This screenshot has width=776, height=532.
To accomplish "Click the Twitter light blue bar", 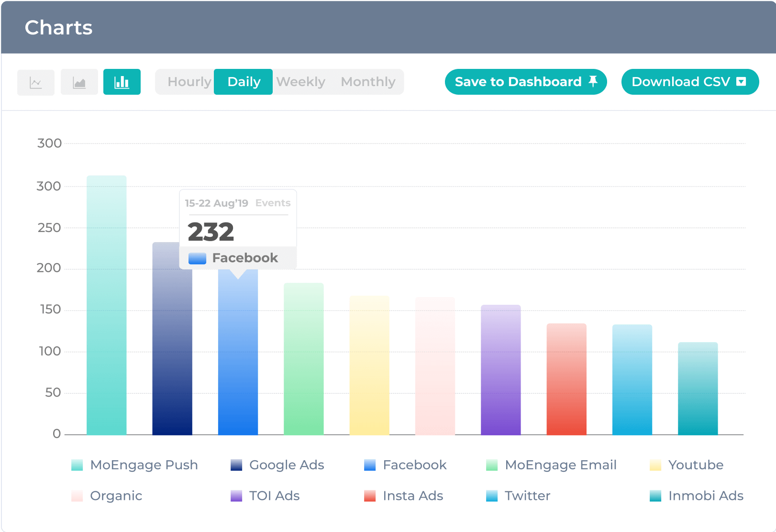I will pos(632,380).
